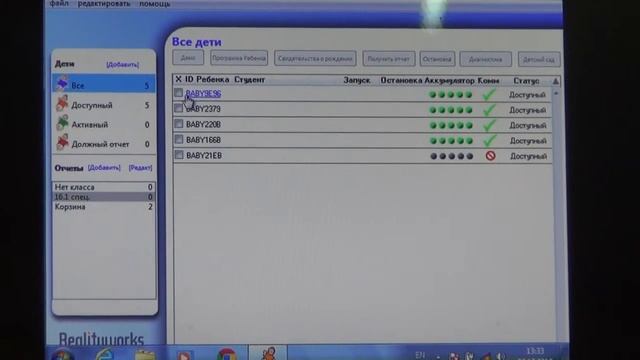
Task: Click the 'Остановка' toolbar button
Action: point(437,59)
